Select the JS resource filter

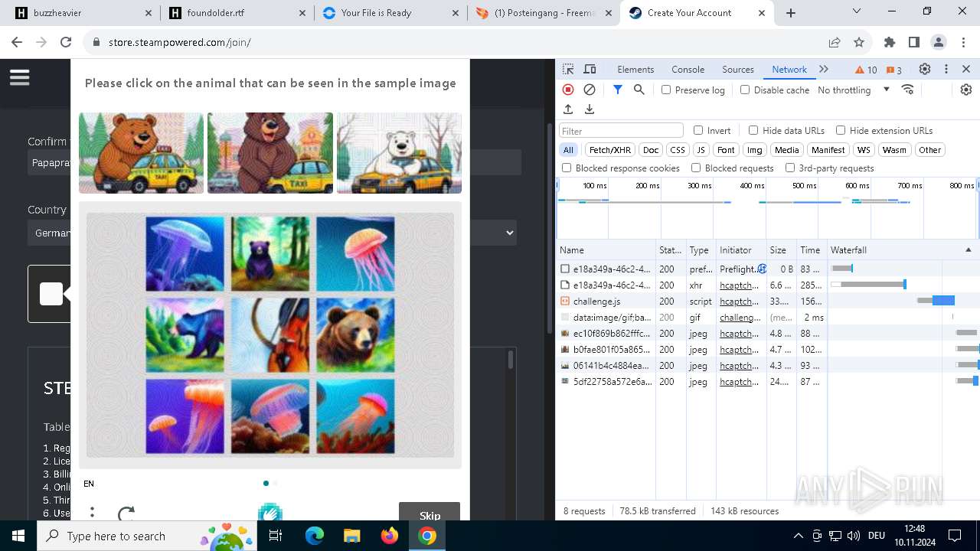point(701,150)
